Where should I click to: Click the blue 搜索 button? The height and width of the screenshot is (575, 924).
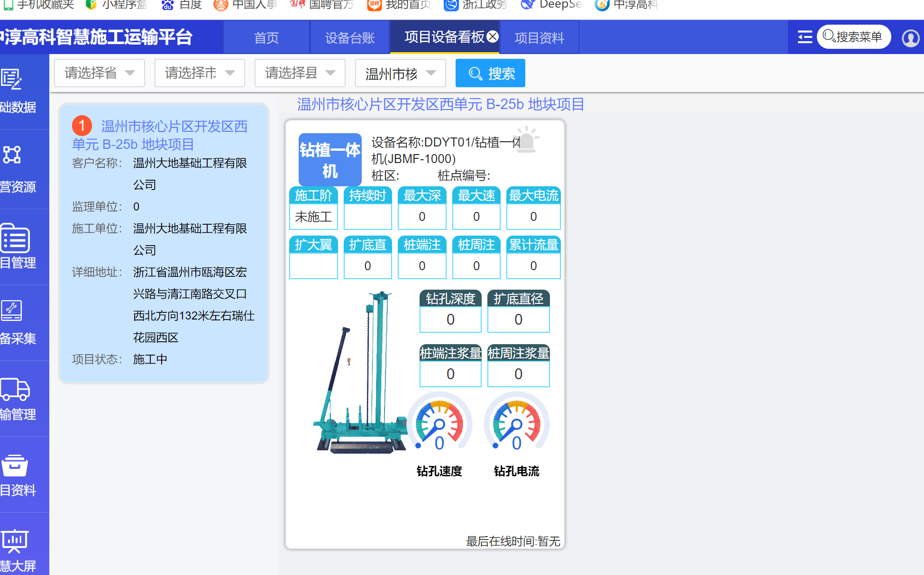point(490,73)
